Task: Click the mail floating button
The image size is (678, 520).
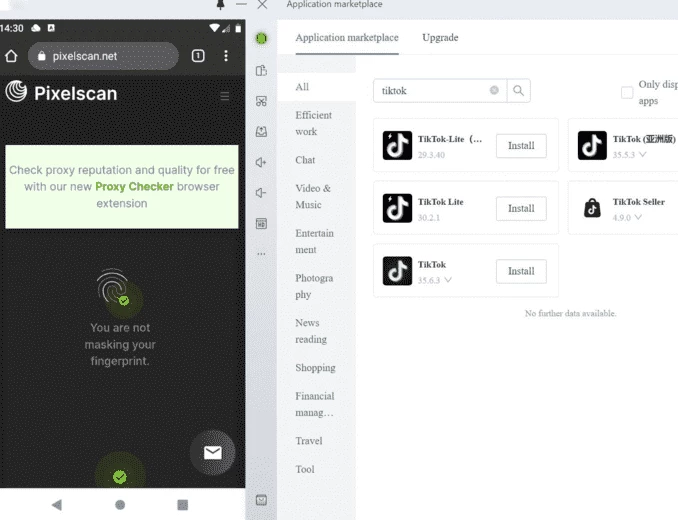Action: (x=212, y=453)
